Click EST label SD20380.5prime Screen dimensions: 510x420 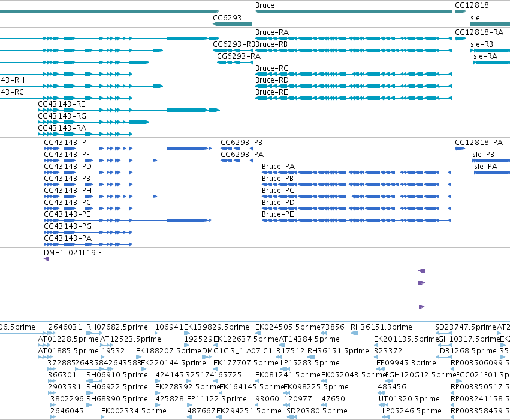pyautogui.click(x=317, y=412)
